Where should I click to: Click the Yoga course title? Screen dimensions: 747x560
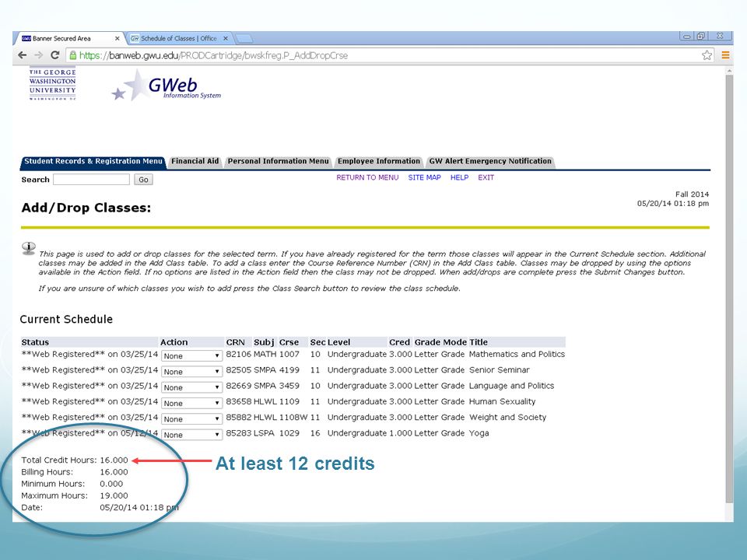[x=479, y=433]
